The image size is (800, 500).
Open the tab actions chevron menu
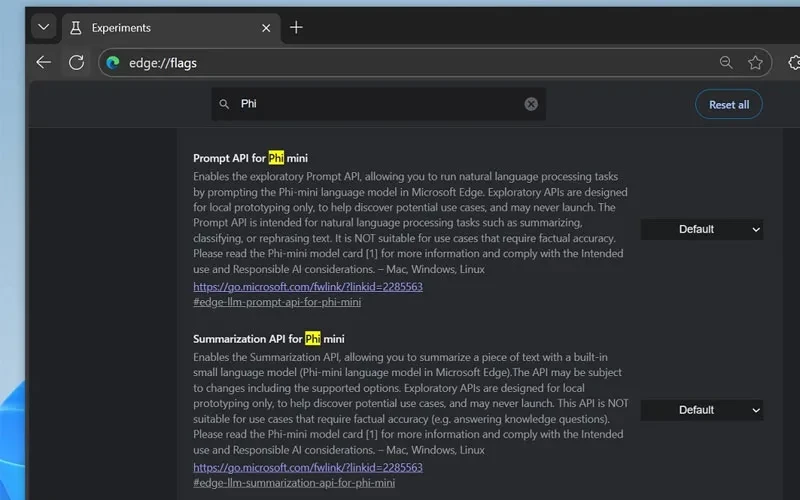coord(44,27)
